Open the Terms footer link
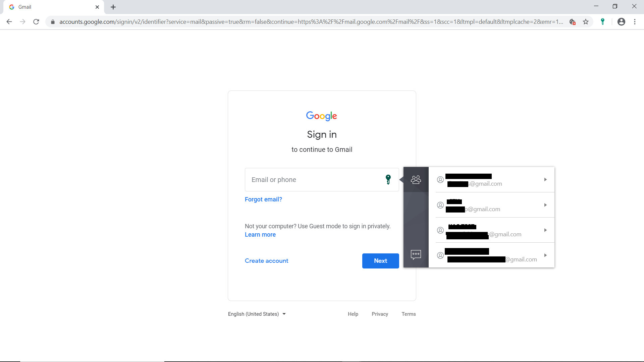The width and height of the screenshot is (644, 362). [409, 314]
